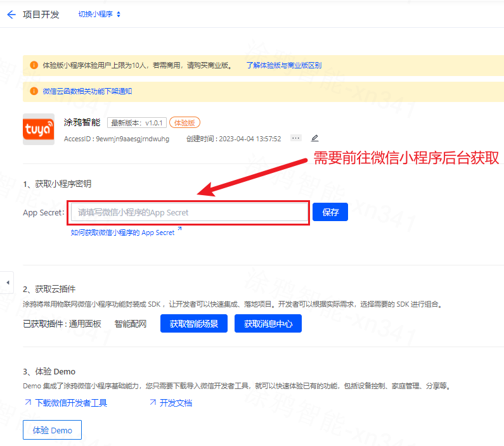This screenshot has height=446, width=504.
Task: Click the pencil edit icon
Action: point(314,138)
